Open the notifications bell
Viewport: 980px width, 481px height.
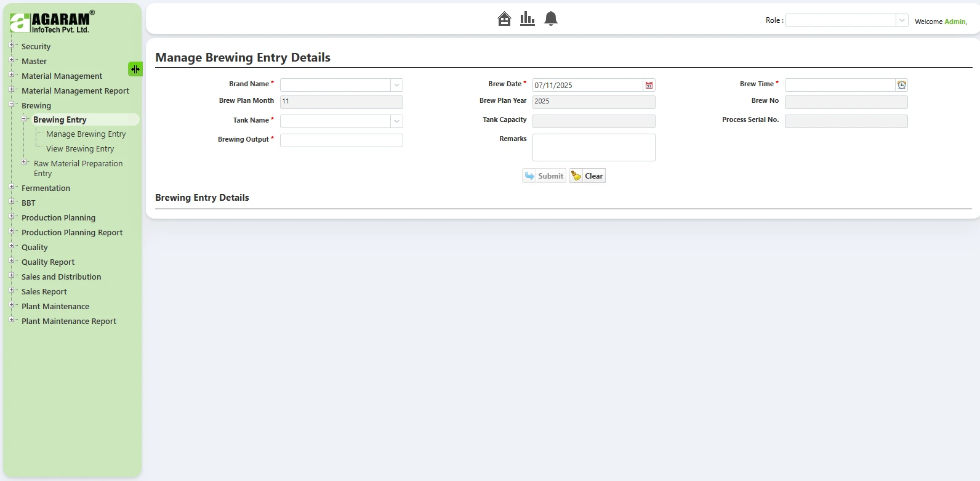pyautogui.click(x=551, y=19)
